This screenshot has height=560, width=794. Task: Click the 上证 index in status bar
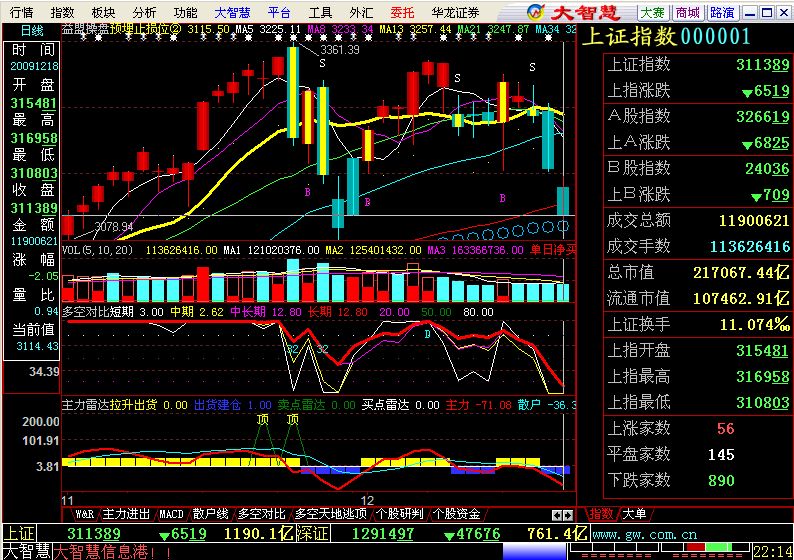coord(19,534)
